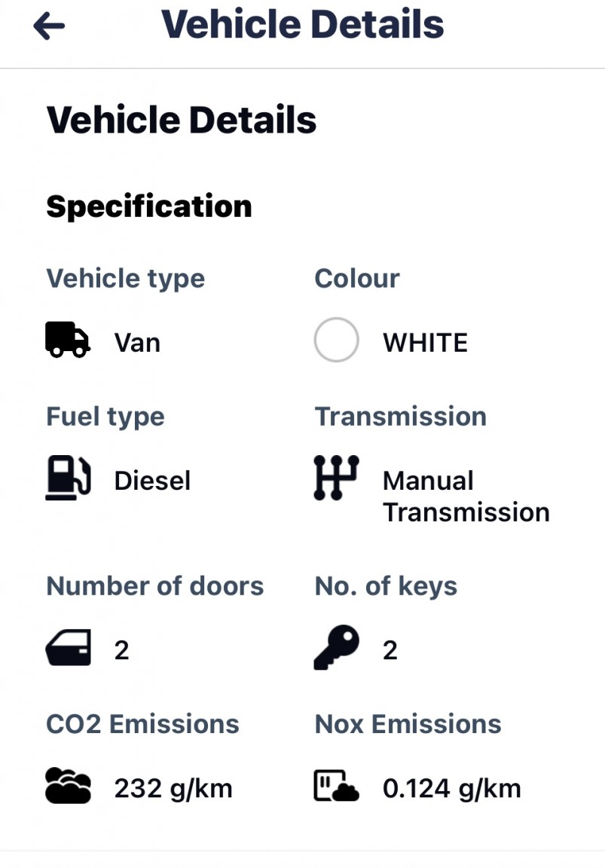The image size is (605, 868).
Task: Click the Manual Transmission value text
Action: [466, 497]
